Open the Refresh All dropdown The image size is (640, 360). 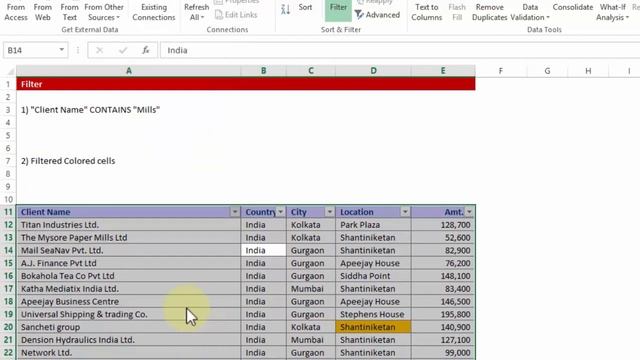[196, 12]
